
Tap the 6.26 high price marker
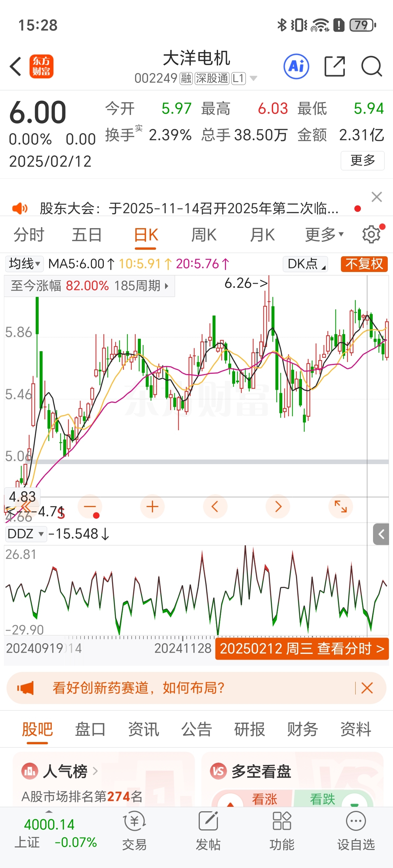pos(246,283)
